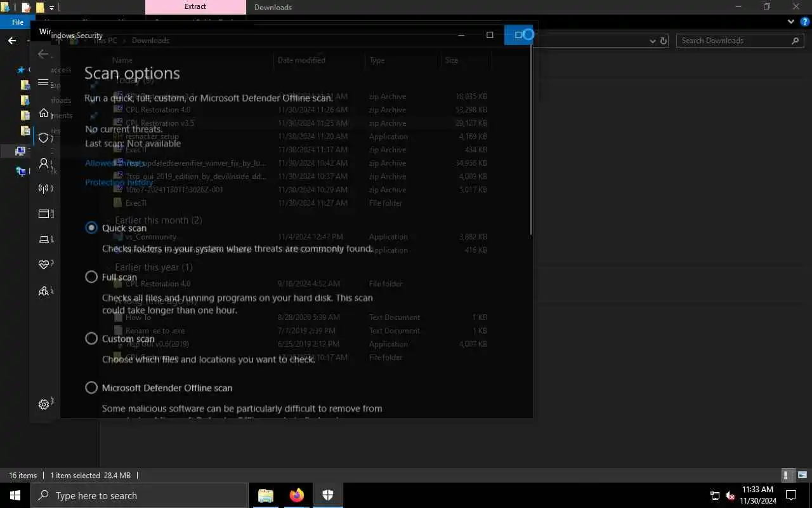The width and height of the screenshot is (812, 508).
Task: Open the Windows Start menu
Action: click(15, 495)
